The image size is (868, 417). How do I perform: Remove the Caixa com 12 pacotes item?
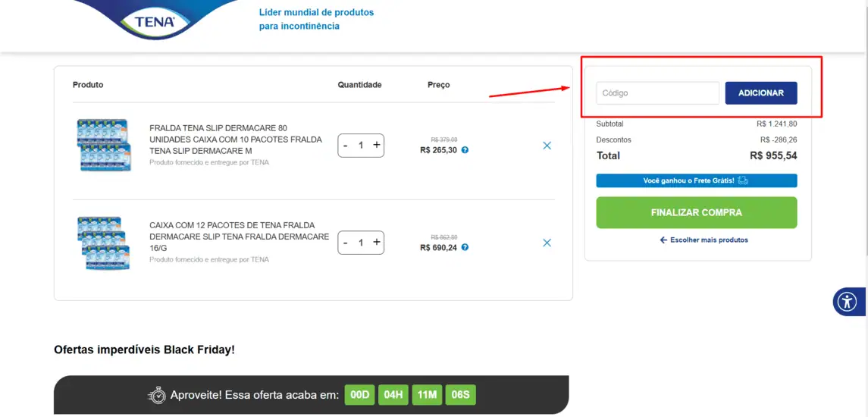click(547, 243)
